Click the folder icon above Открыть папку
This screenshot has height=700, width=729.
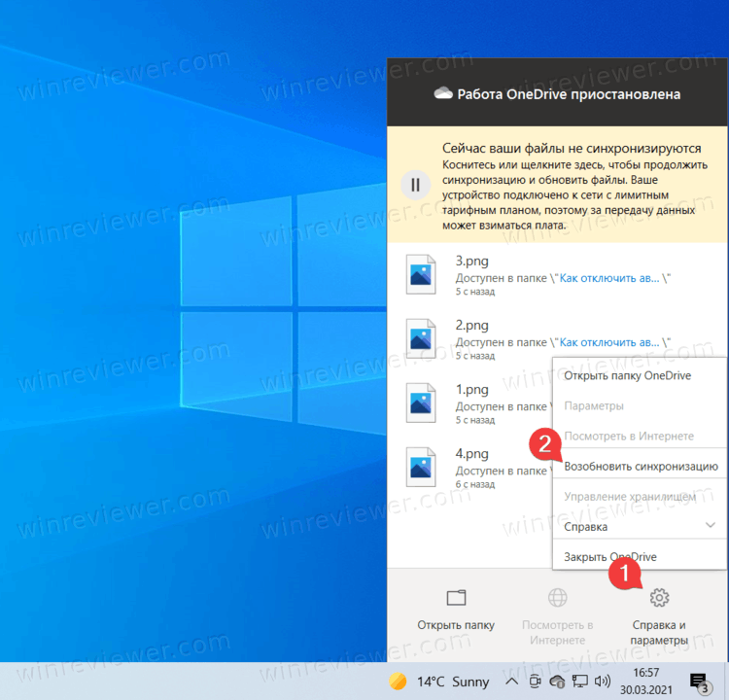point(456,597)
